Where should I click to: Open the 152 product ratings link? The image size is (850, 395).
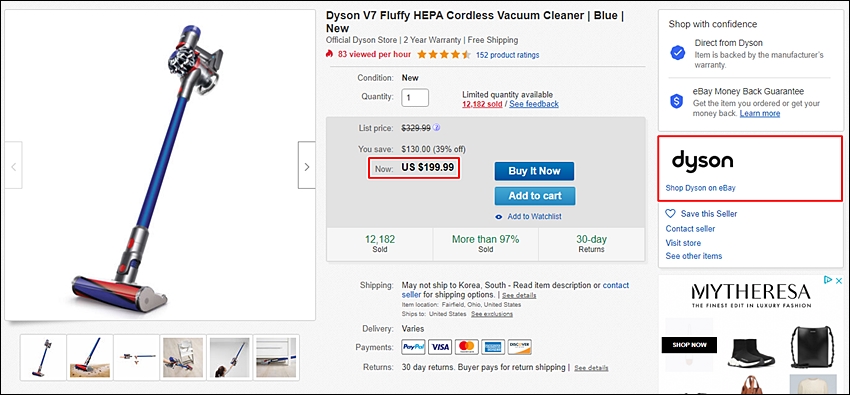click(x=507, y=55)
